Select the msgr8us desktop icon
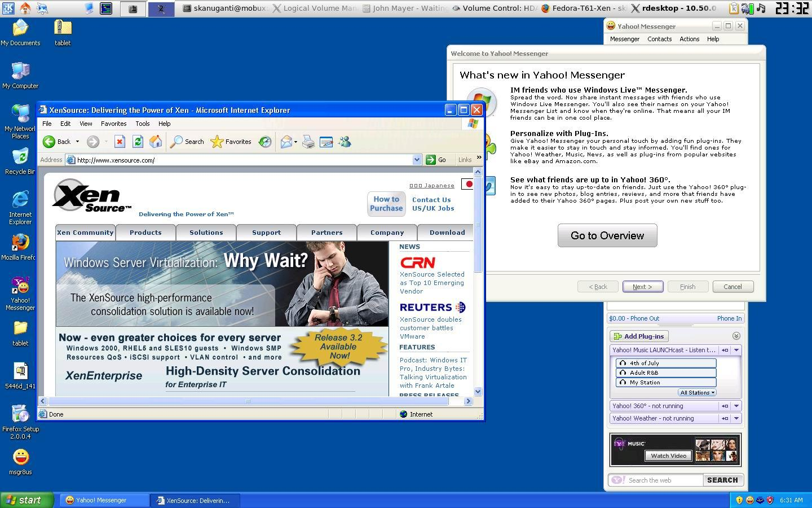This screenshot has width=812, height=508. coord(20,462)
